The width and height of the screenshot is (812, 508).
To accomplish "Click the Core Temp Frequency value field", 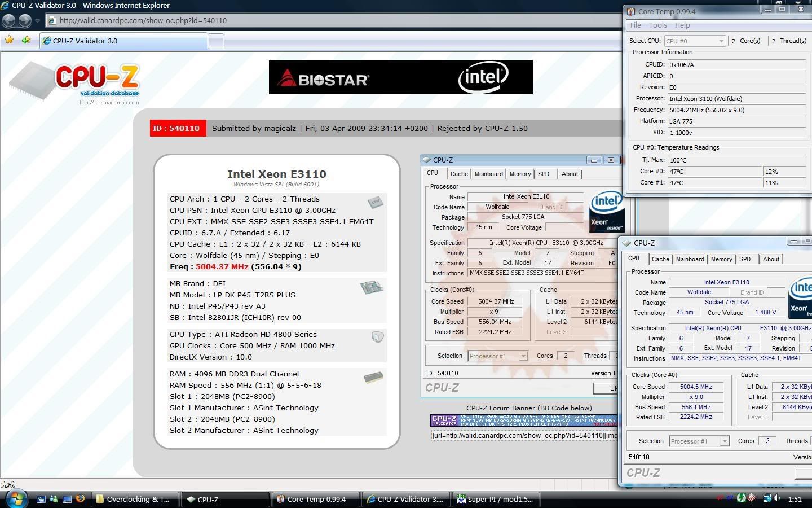I will (737, 110).
